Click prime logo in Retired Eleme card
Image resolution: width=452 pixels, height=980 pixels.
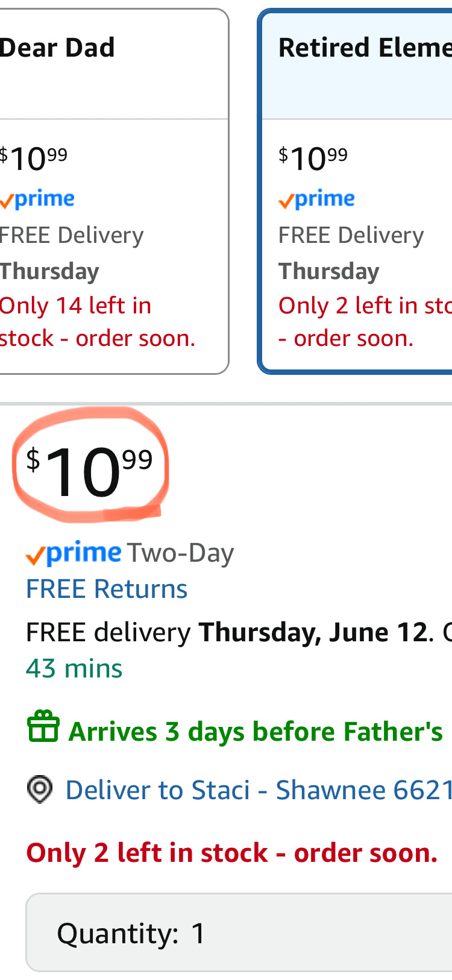(316, 199)
